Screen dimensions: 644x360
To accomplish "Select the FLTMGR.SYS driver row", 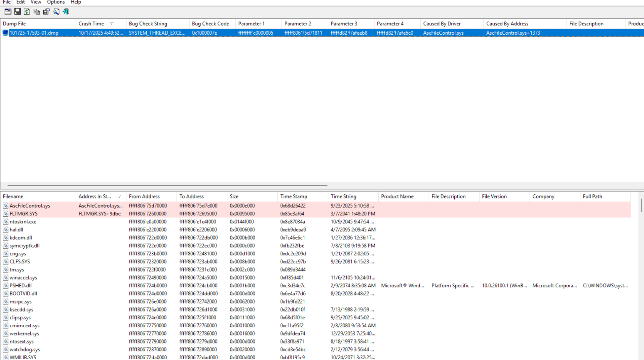I will [24, 214].
